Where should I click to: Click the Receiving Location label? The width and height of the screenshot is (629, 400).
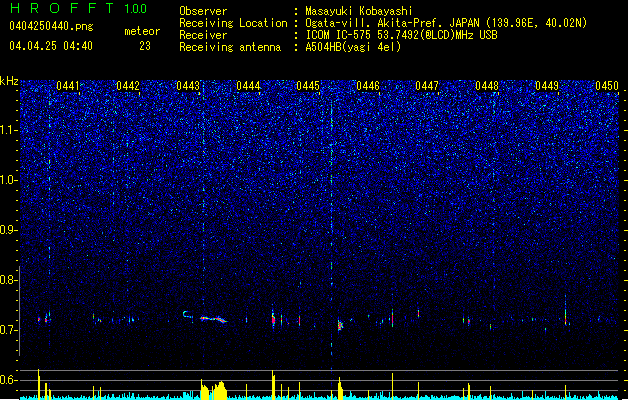click(233, 23)
